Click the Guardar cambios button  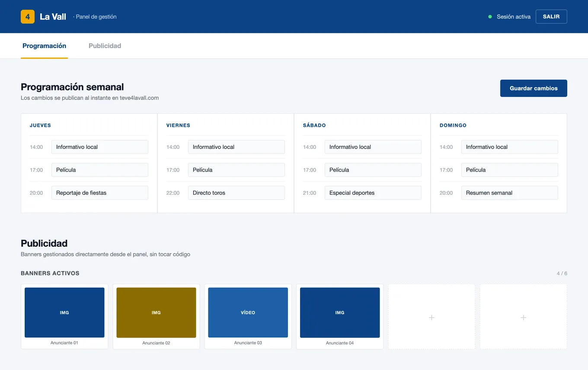[x=534, y=88]
